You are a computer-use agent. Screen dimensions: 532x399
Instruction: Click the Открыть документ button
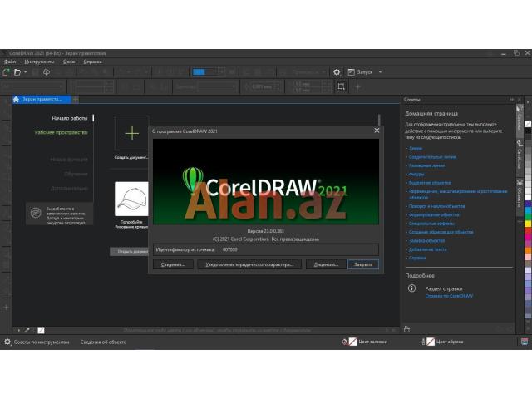point(130,252)
